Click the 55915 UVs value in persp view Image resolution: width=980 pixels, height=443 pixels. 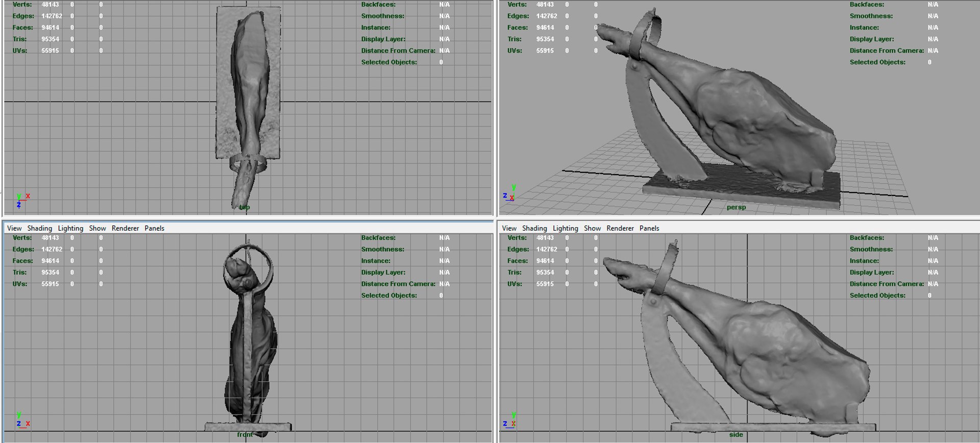point(545,51)
